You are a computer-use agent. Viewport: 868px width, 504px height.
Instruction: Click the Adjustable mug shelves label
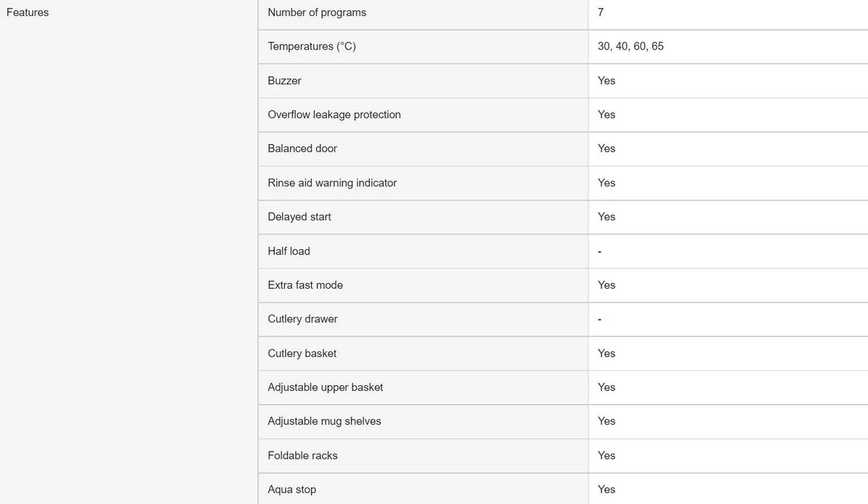point(324,421)
